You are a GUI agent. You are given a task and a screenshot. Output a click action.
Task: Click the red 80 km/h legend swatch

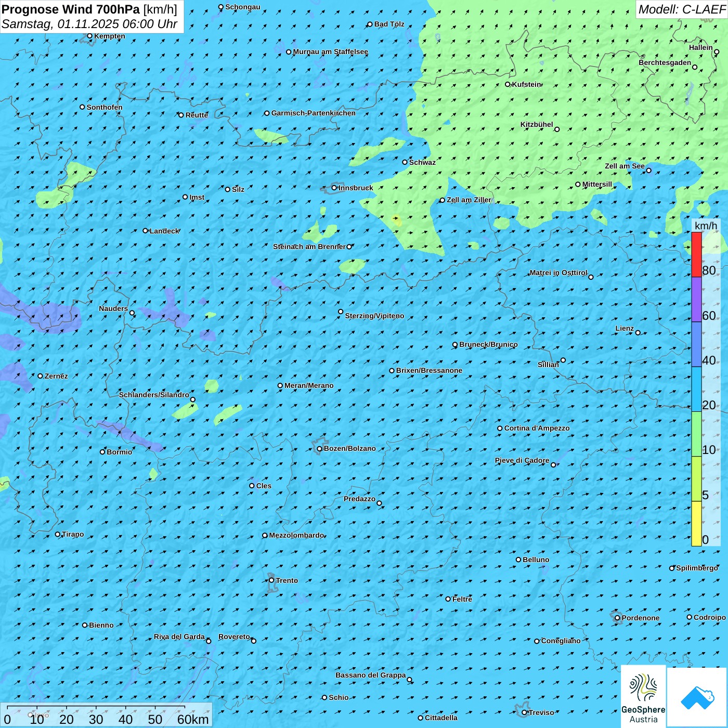(696, 254)
